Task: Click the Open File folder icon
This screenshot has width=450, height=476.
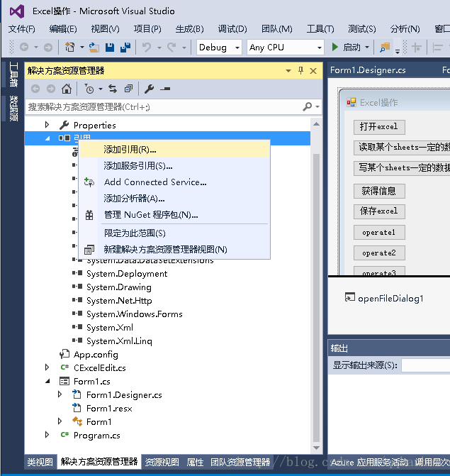Action: point(94,48)
